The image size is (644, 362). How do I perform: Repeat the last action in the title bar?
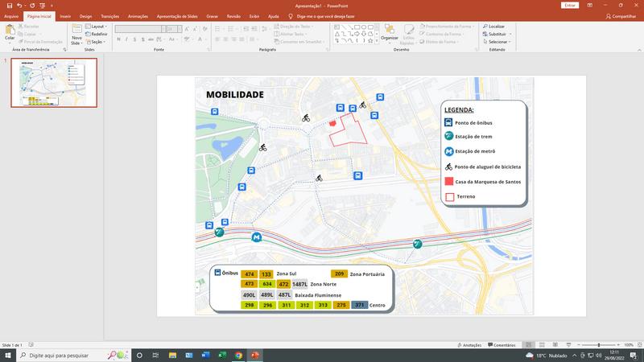point(32,6)
